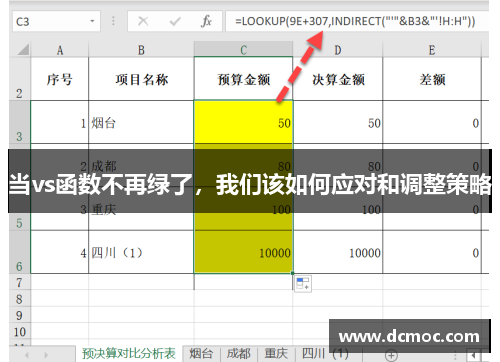Select row 6 header

click(x=19, y=252)
